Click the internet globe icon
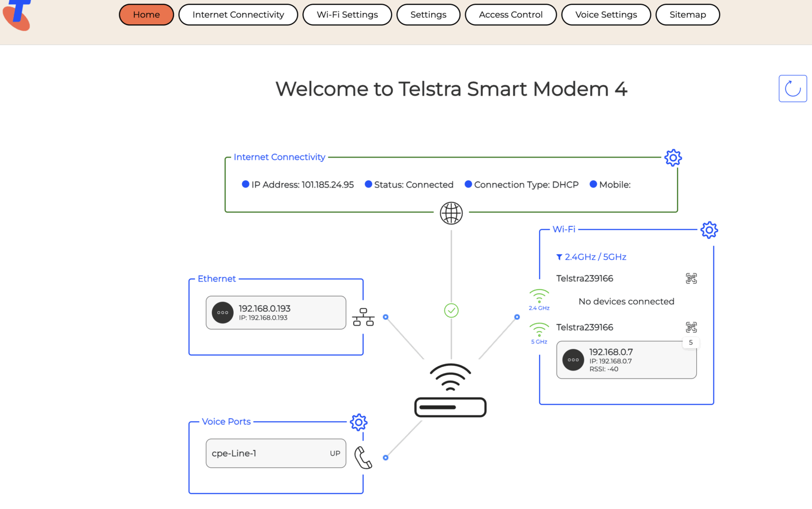This screenshot has width=812, height=509. pos(451,213)
